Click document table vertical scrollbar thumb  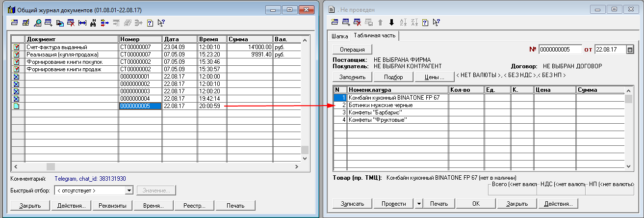(628, 99)
